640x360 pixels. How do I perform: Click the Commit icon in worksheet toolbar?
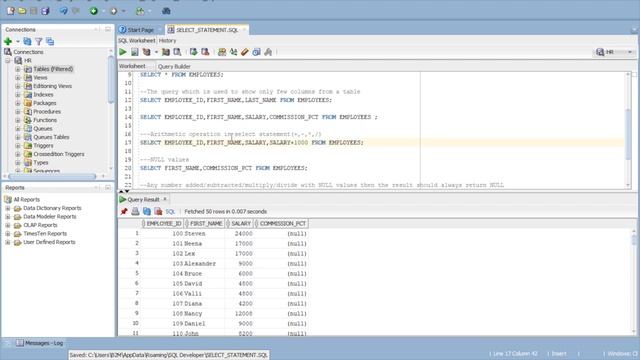click(x=193, y=52)
